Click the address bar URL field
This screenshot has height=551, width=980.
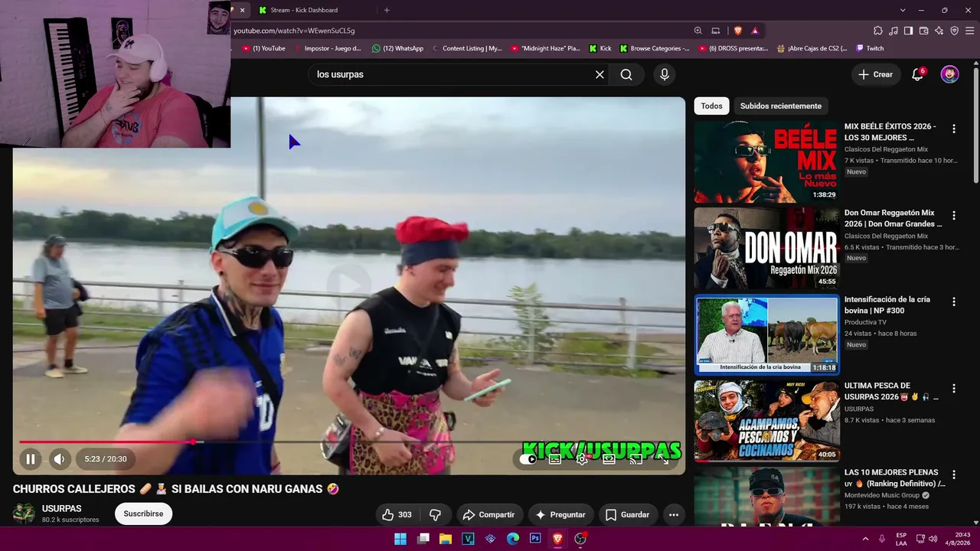(x=459, y=31)
